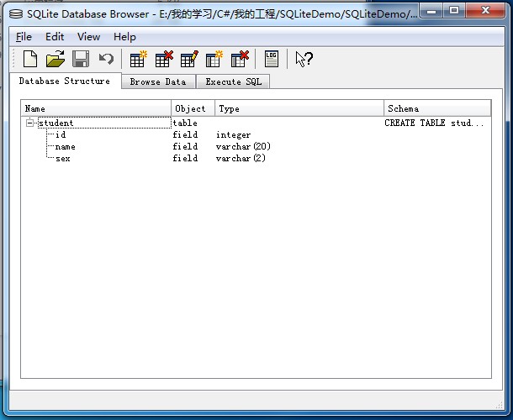Maximize the SQLite Database Browser window
Screen dimensions: 513x420
click(454, 11)
